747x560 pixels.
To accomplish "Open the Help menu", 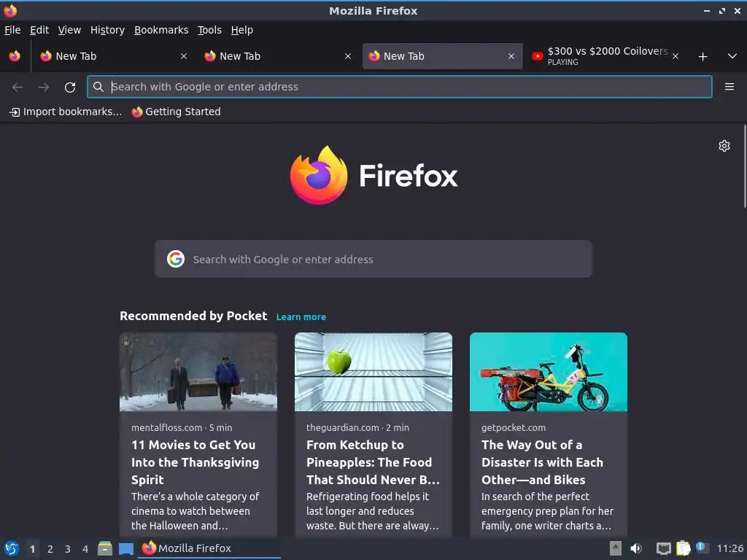I will pyautogui.click(x=241, y=30).
